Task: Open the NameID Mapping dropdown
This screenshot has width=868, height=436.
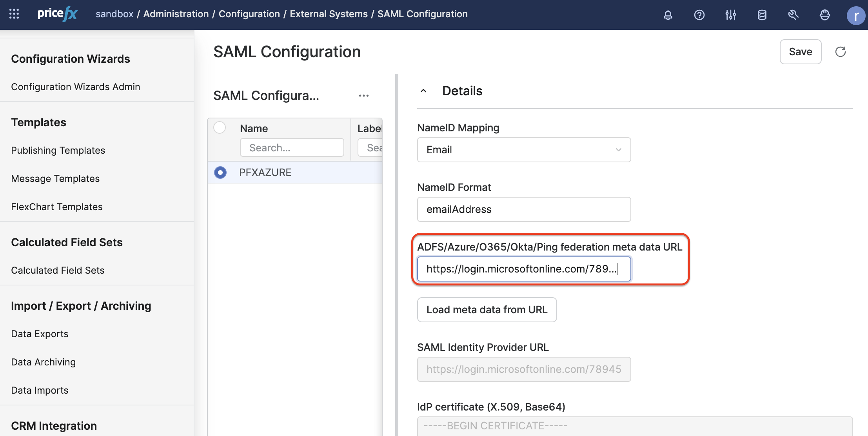Action: [524, 150]
